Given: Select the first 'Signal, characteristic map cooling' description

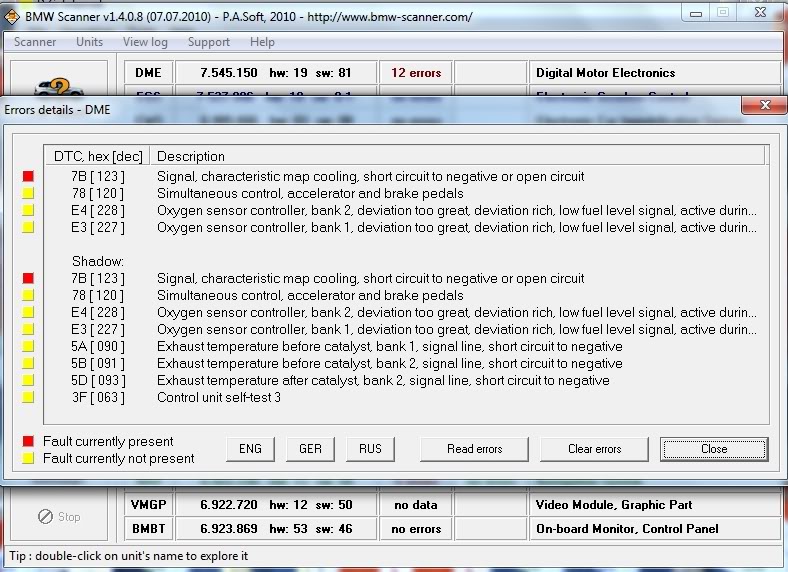Looking at the screenshot, I should pos(370,176).
